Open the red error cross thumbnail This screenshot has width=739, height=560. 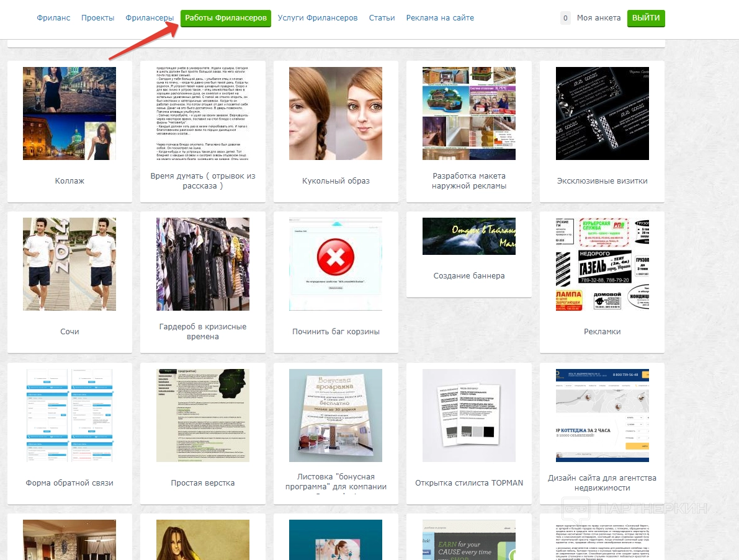coord(336,264)
